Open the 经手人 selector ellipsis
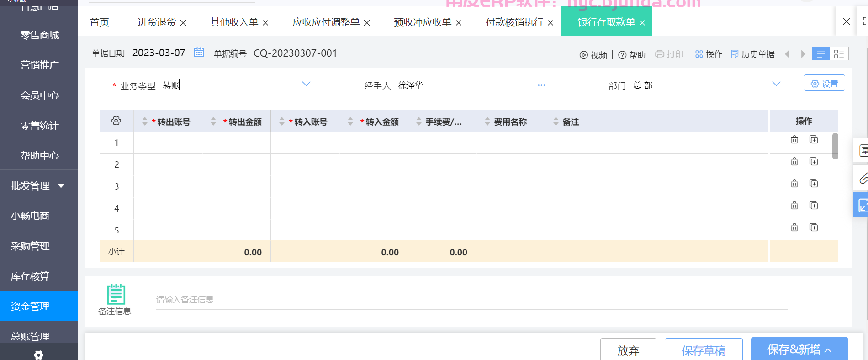The width and height of the screenshot is (868, 360). coord(541,85)
